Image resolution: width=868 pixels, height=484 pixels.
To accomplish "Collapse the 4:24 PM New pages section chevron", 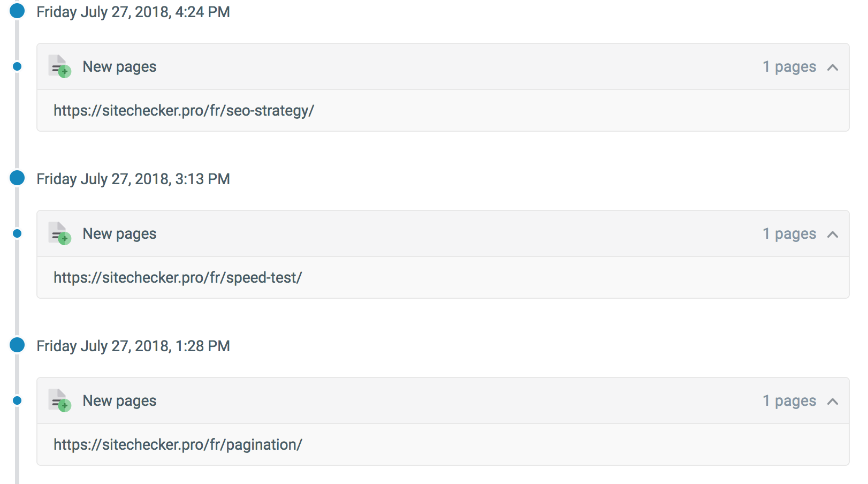I will point(832,67).
